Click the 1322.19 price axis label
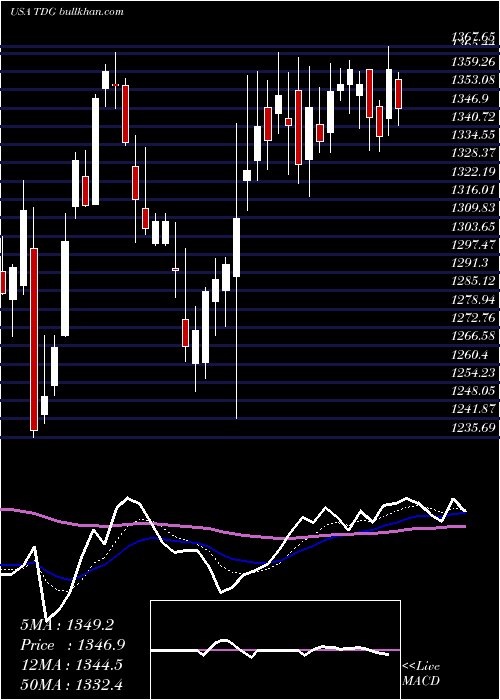This screenshot has width=500, height=700. [x=473, y=171]
